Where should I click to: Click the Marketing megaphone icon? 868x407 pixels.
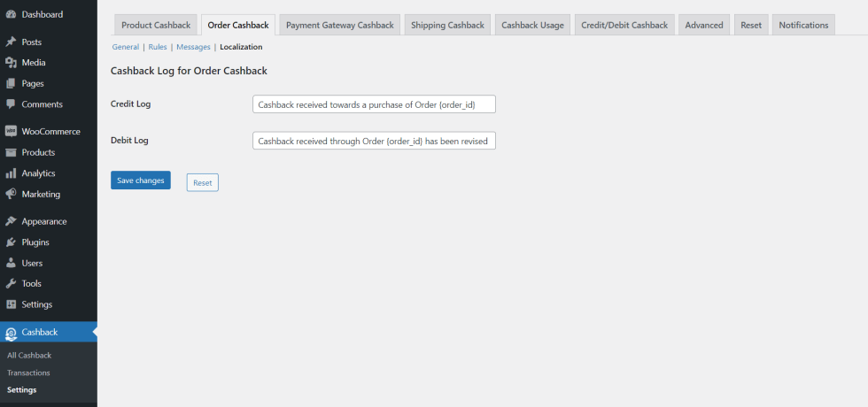11,194
